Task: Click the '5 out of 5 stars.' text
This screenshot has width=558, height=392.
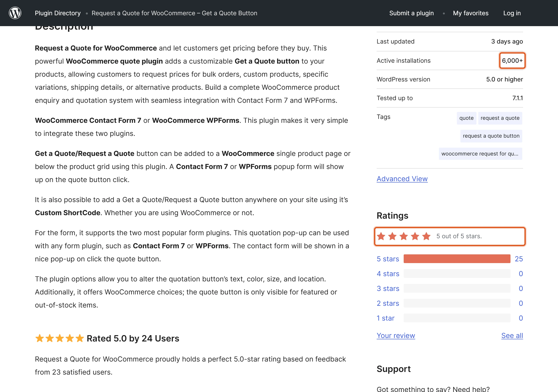Action: coord(459,236)
